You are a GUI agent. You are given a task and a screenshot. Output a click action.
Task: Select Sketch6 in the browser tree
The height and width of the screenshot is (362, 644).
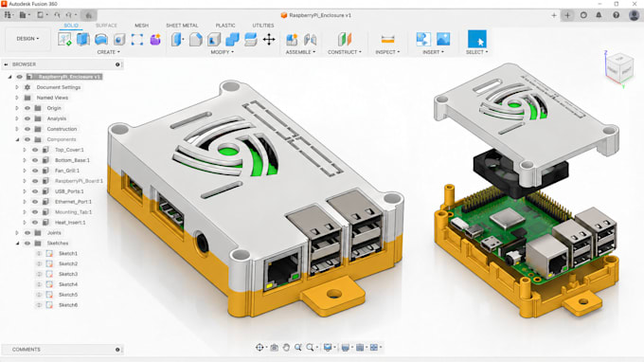[x=68, y=305]
